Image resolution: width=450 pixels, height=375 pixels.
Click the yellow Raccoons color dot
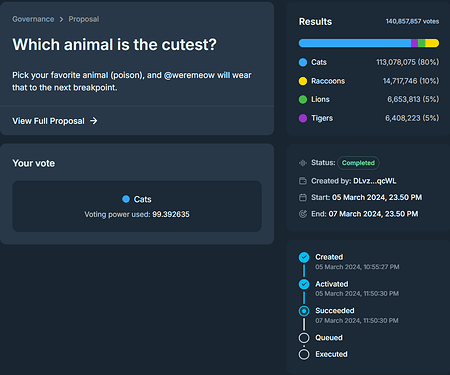(x=303, y=81)
